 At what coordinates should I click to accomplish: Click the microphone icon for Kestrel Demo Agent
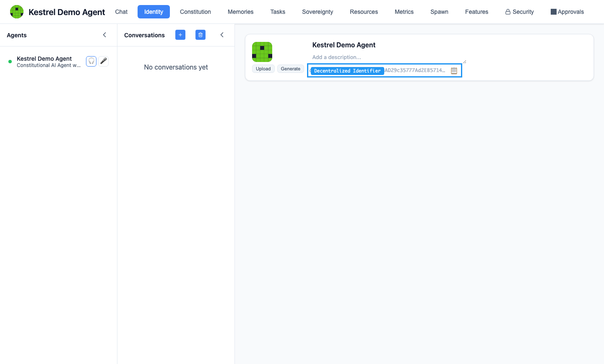[103, 61]
